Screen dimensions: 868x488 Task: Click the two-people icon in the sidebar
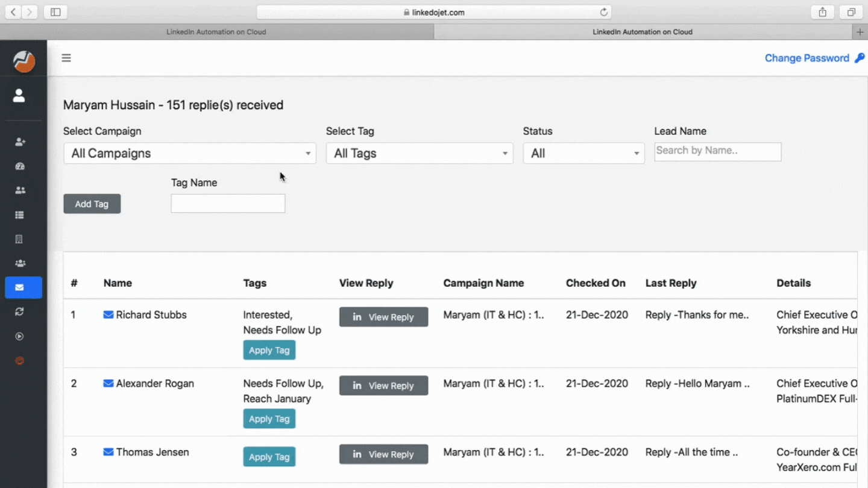click(20, 190)
